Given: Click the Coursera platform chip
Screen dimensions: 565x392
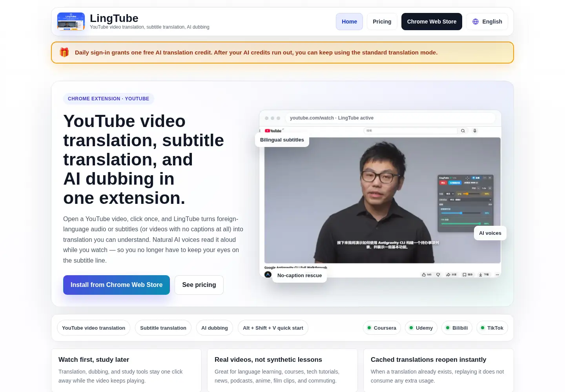Looking at the screenshot, I should [382, 328].
